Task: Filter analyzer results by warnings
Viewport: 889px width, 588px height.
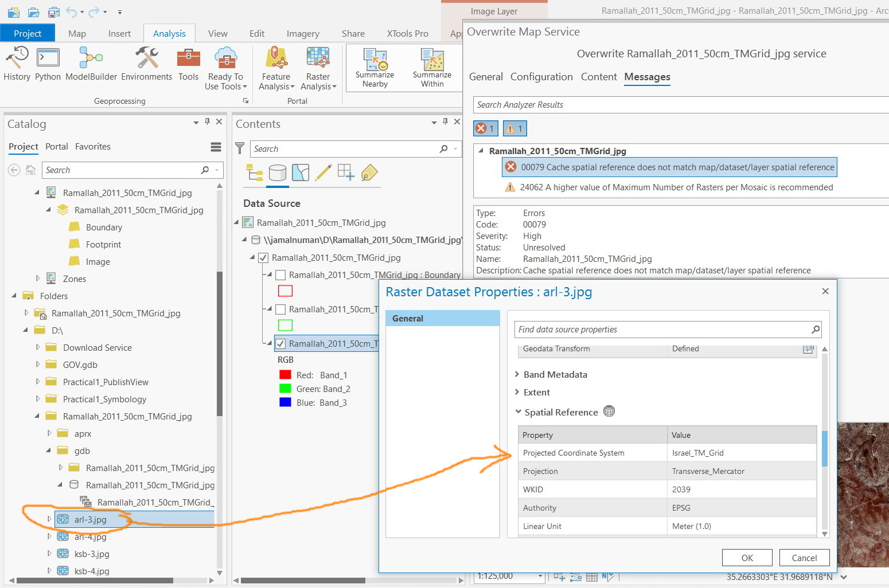Action: pyautogui.click(x=514, y=128)
